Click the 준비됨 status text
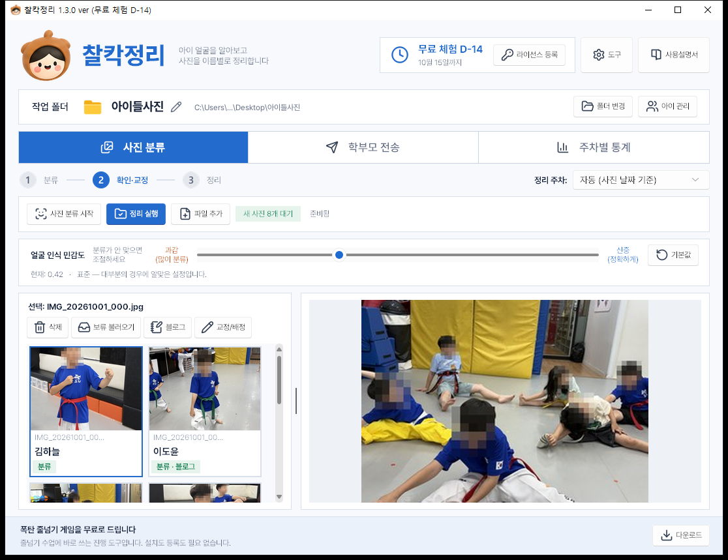Screen dimensions: 728x560 (x=320, y=214)
